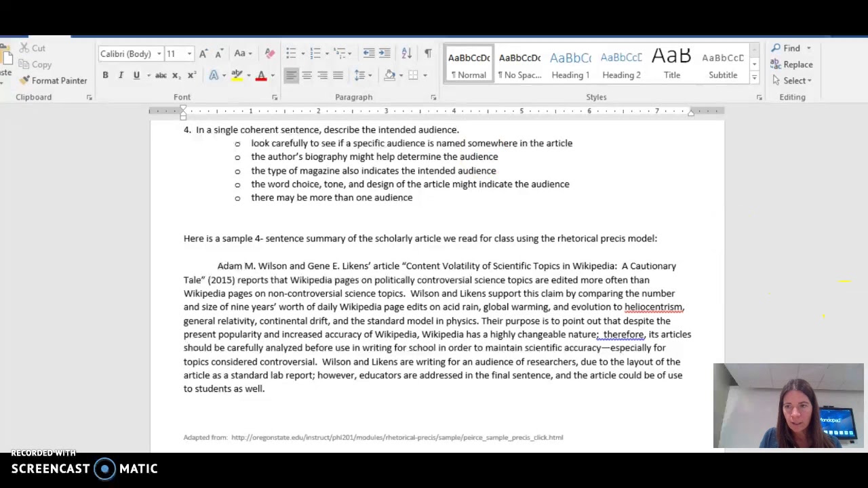Viewport: 868px width, 488px height.
Task: Apply the Normal style
Action: [x=469, y=65]
